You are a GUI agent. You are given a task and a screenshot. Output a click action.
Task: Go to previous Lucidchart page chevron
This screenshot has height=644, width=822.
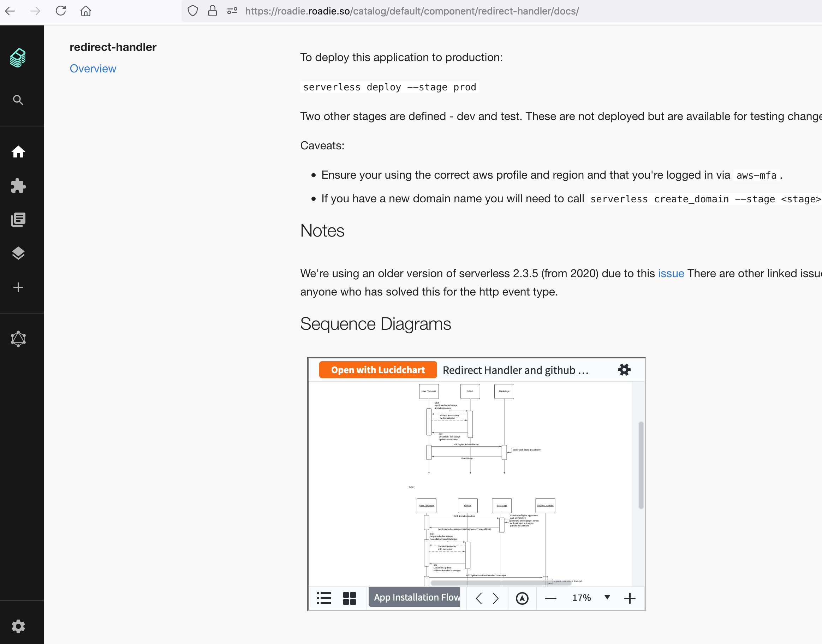(x=479, y=598)
